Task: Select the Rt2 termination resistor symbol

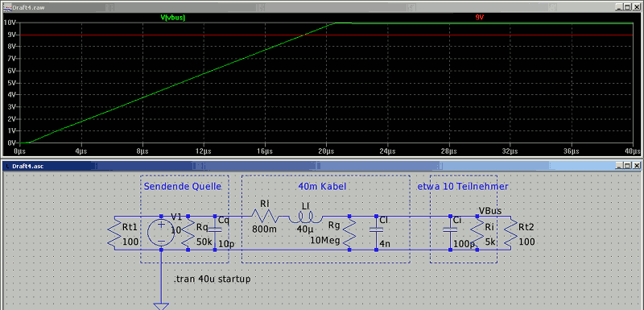Action: click(x=511, y=233)
